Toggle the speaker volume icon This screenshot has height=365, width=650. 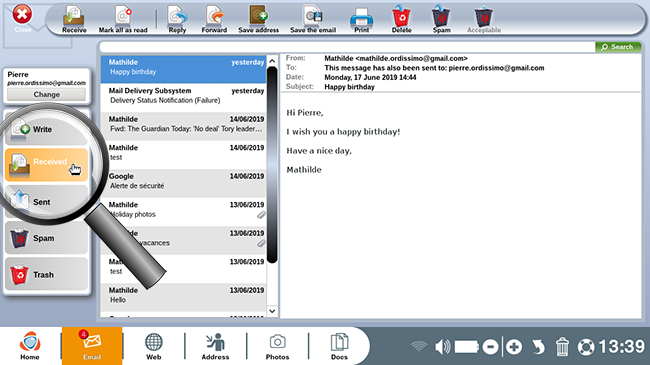tap(442, 346)
